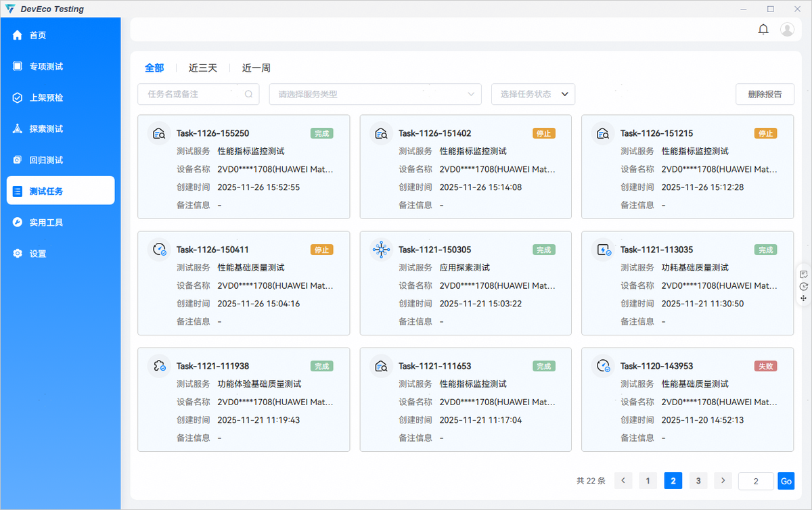Switch to the 近一周 tab
Screen dimensions: 812x510
(x=256, y=68)
